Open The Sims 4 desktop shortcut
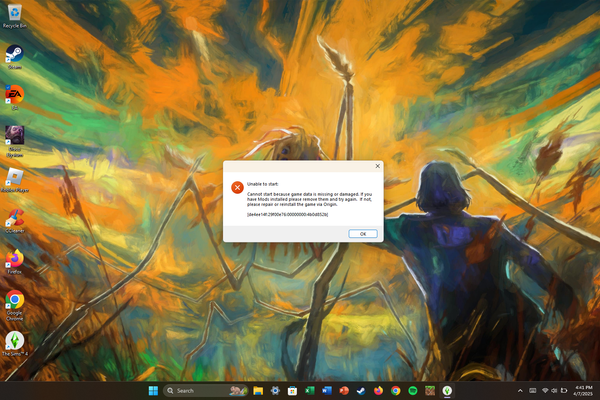The width and height of the screenshot is (600, 400). [x=15, y=341]
